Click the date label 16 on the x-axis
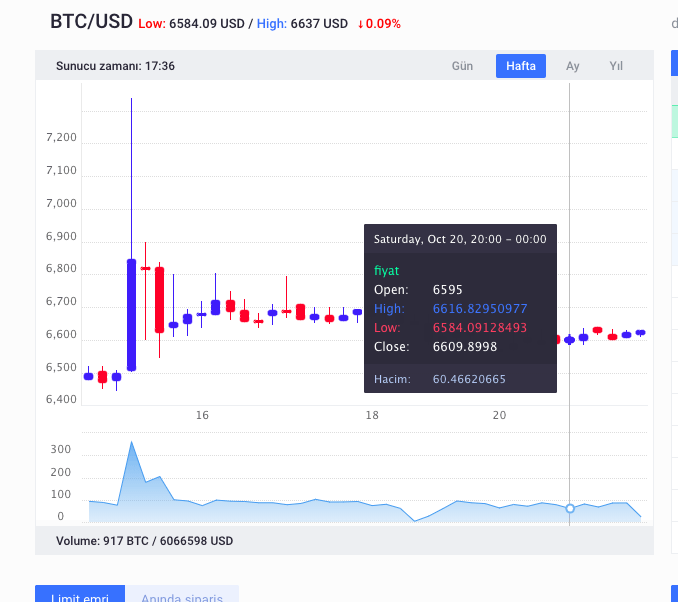This screenshot has width=678, height=602. [x=202, y=415]
